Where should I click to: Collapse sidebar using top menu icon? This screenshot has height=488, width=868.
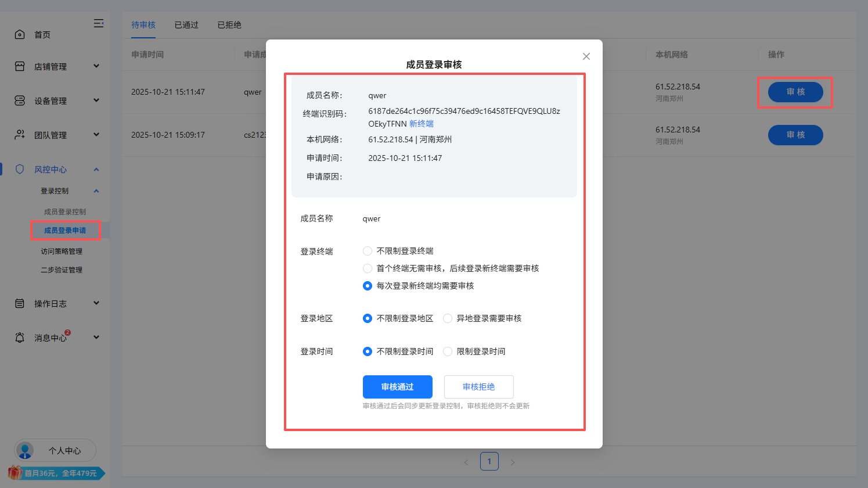pyautogui.click(x=99, y=23)
